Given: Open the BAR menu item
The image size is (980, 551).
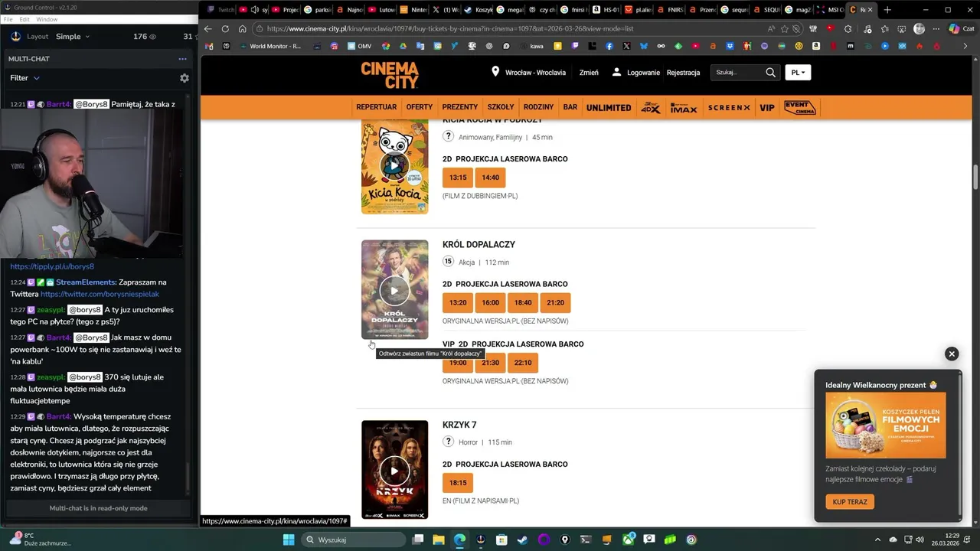Looking at the screenshot, I should [x=570, y=107].
